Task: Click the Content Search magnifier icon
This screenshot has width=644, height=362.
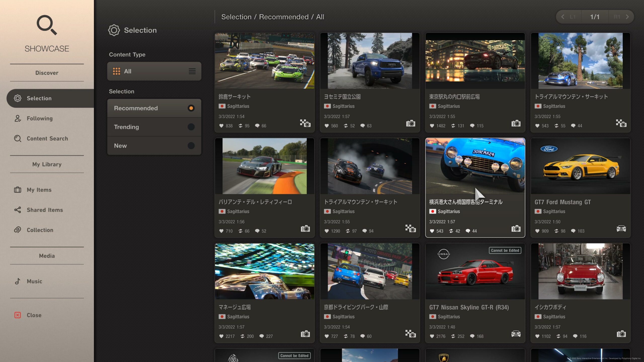Action: tap(18, 139)
